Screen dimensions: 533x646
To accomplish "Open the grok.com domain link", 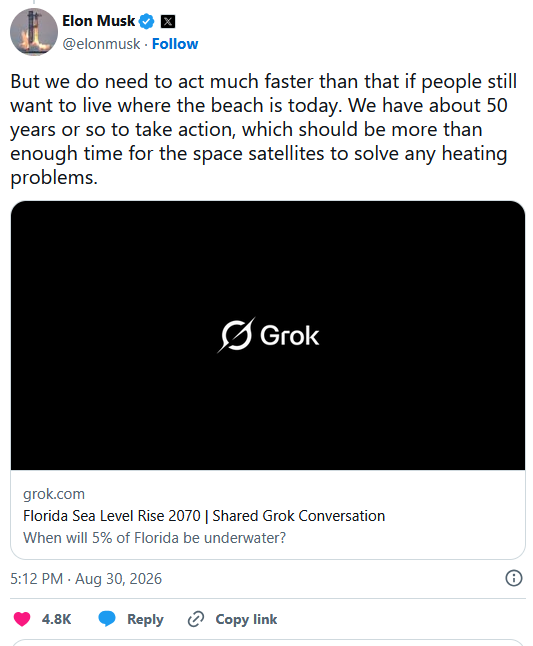I will [x=54, y=494].
